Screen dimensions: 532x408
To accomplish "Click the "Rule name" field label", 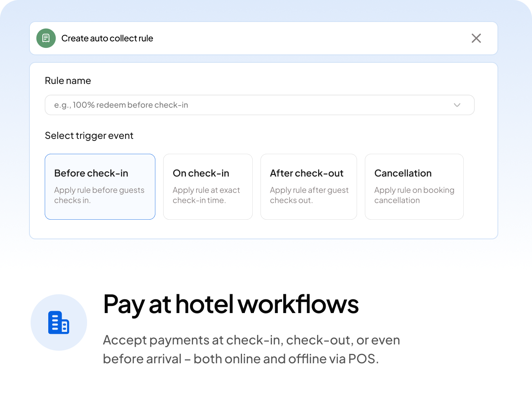I will pos(68,81).
